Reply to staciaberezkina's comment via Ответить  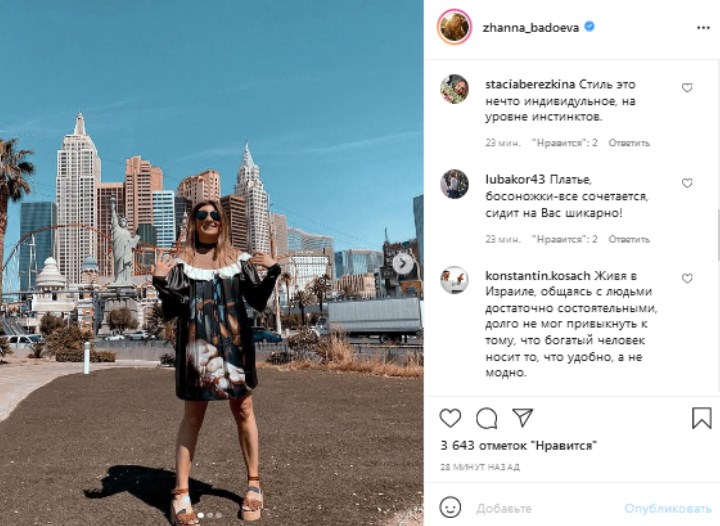[x=629, y=143]
